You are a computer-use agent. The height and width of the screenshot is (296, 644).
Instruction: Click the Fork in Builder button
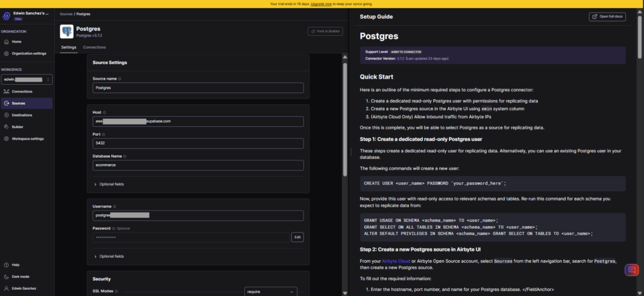[x=325, y=31]
